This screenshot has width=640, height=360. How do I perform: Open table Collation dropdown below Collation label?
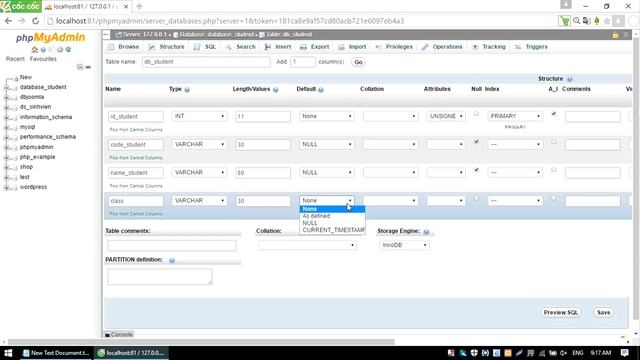[x=307, y=245]
